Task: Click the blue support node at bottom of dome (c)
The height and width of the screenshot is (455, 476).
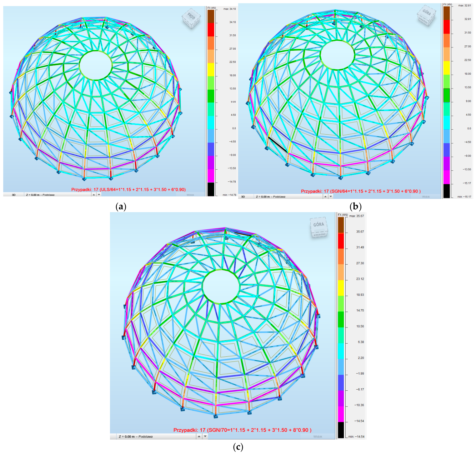Action: point(216,416)
